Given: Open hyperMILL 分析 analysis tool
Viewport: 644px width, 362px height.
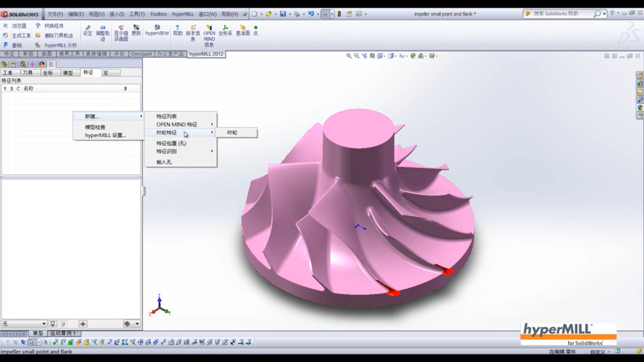Looking at the screenshot, I should pyautogui.click(x=56, y=46).
